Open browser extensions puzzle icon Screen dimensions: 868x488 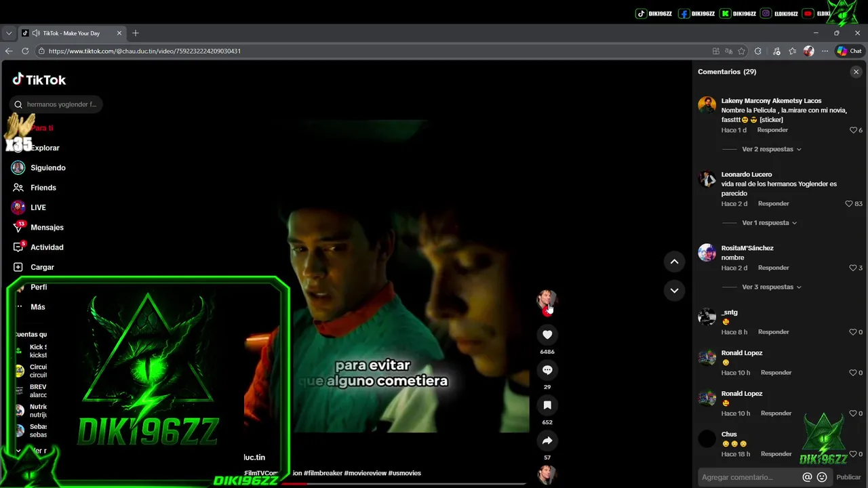click(758, 51)
